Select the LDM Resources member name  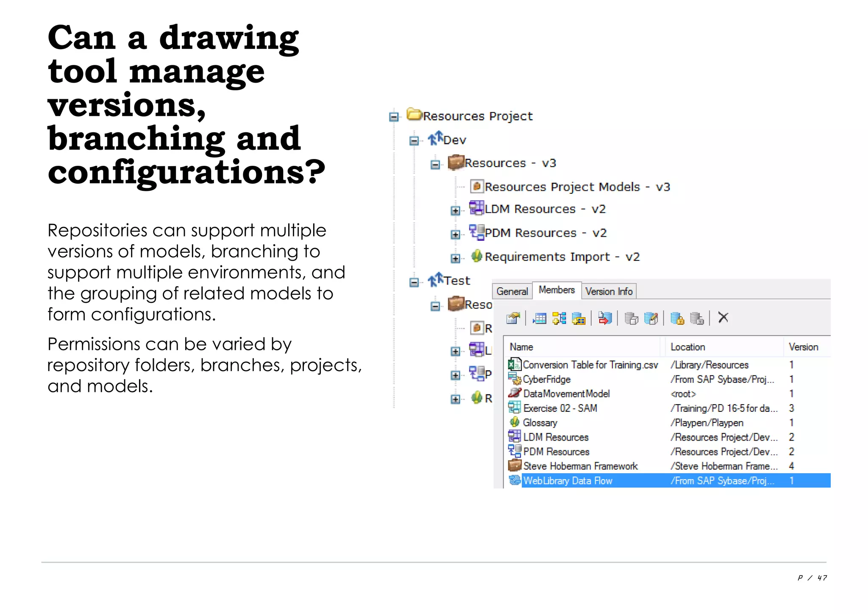tap(556, 437)
